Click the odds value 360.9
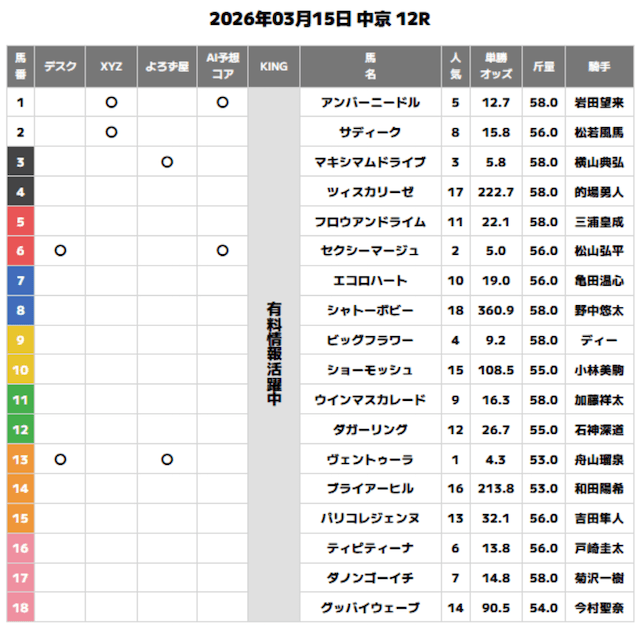Viewport: 640px width, 630px height. click(x=496, y=311)
